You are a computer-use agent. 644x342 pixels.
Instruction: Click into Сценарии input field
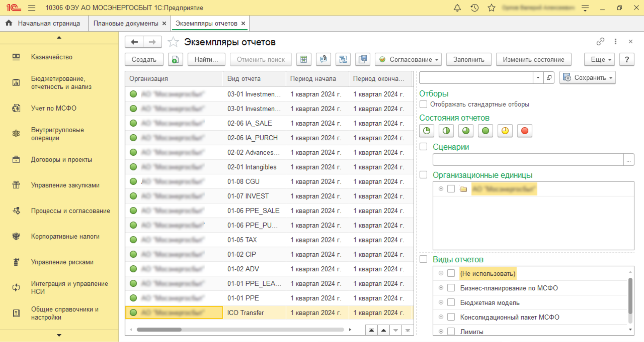528,160
